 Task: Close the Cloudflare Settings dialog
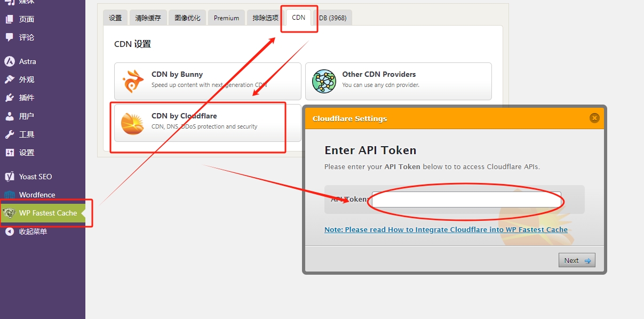(594, 118)
